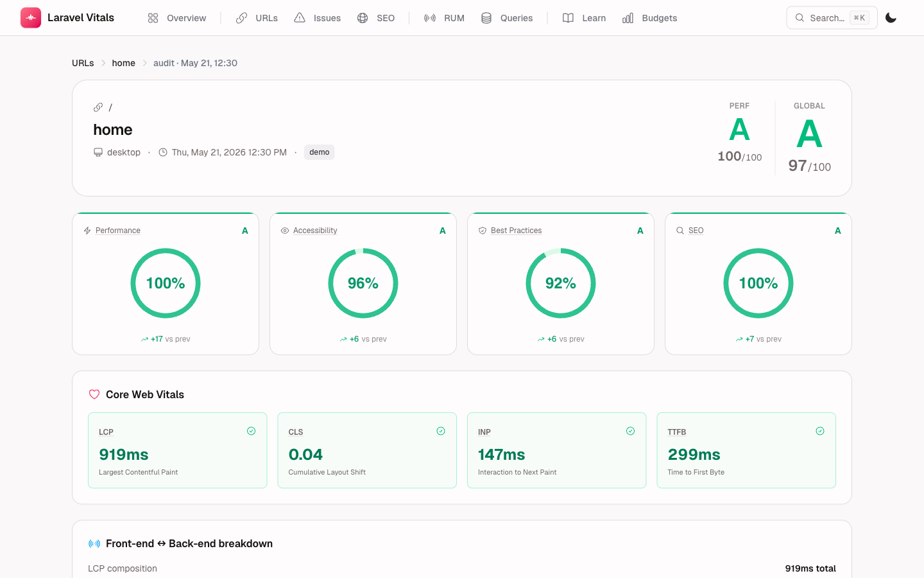This screenshot has height=578, width=924.
Task: Click the clock icon beside the date
Action: (163, 152)
